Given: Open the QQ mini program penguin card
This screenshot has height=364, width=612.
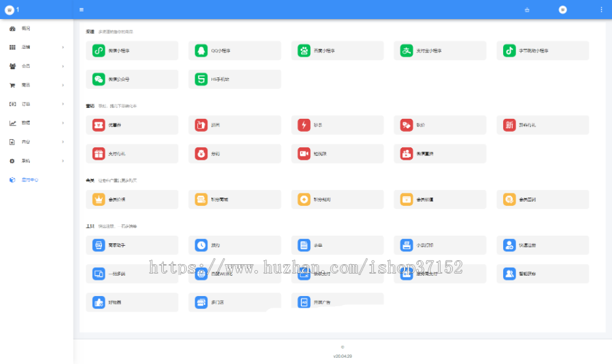Looking at the screenshot, I should pos(235,51).
